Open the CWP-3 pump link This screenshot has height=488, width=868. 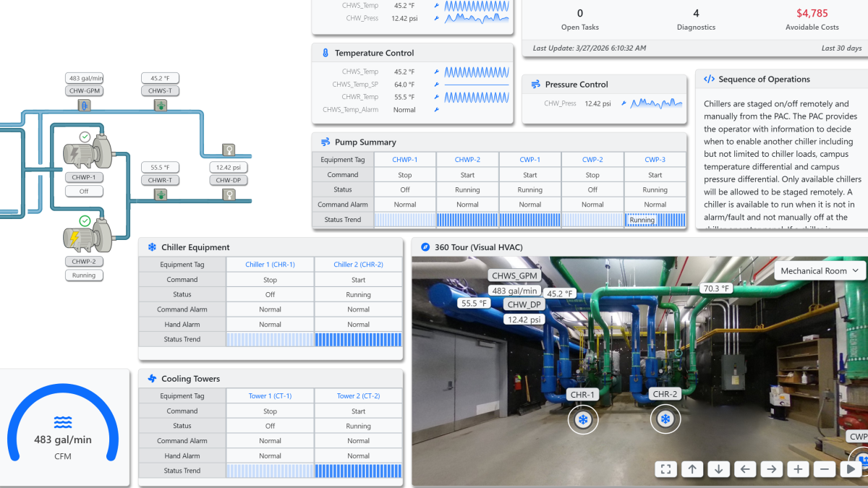click(x=655, y=159)
